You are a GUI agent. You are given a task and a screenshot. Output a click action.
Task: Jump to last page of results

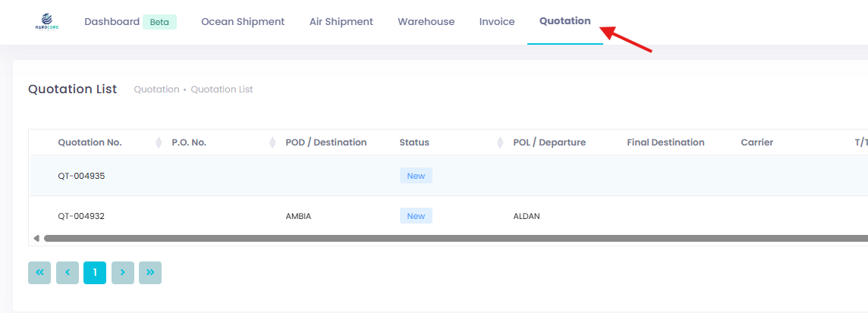(x=150, y=273)
